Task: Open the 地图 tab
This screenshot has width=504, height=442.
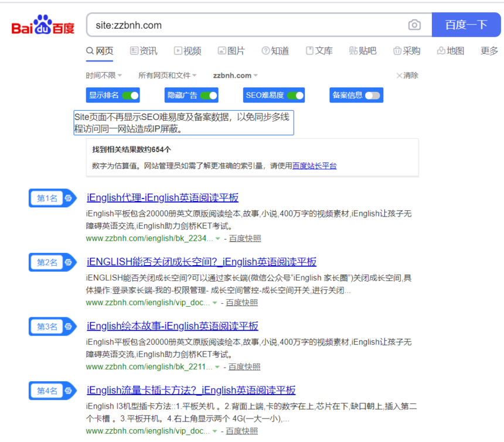Action: [x=451, y=51]
